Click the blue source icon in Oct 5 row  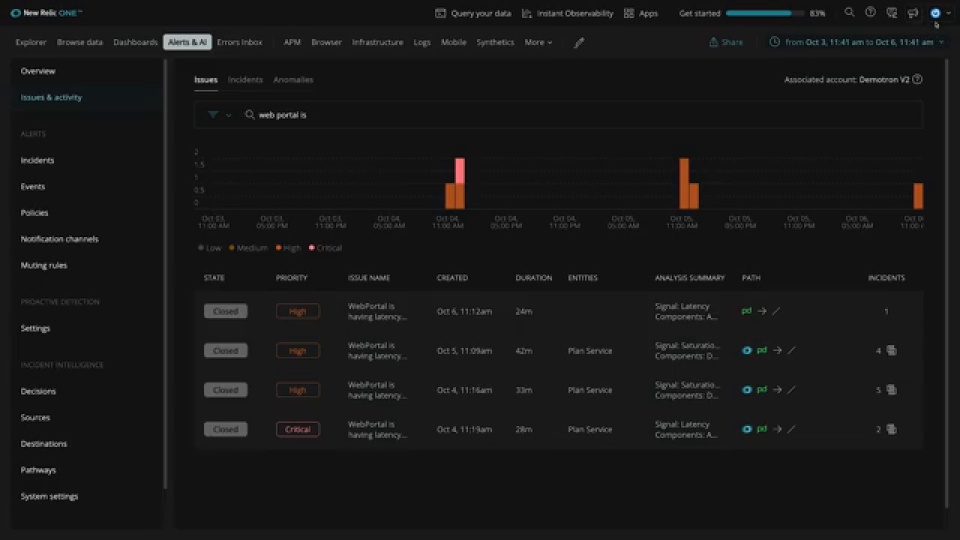(x=746, y=351)
